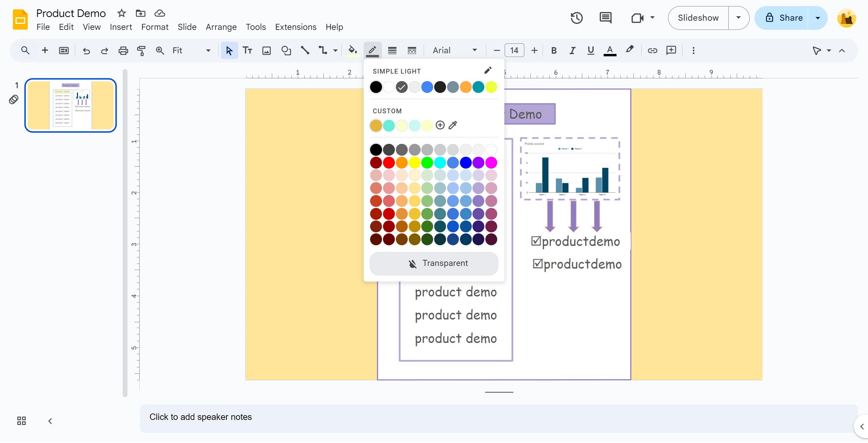Add a comment from the toolbar

coord(671,51)
